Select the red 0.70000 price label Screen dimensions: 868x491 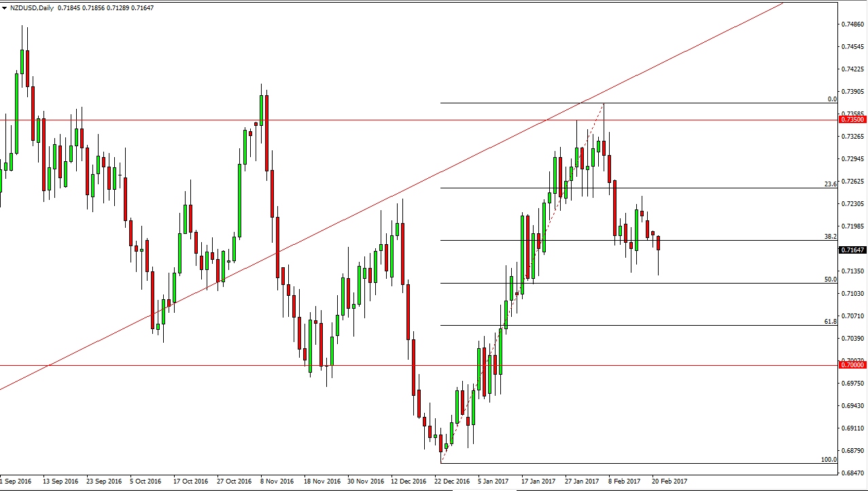coord(852,365)
